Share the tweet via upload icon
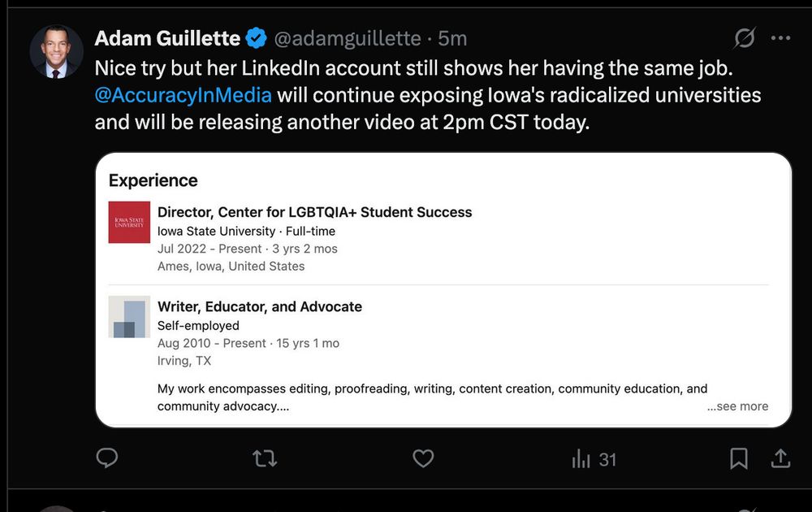Viewport: 812px width, 512px height. 780,459
